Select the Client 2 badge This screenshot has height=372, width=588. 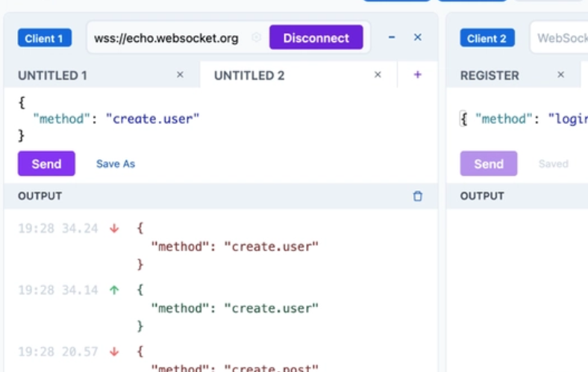click(x=487, y=38)
